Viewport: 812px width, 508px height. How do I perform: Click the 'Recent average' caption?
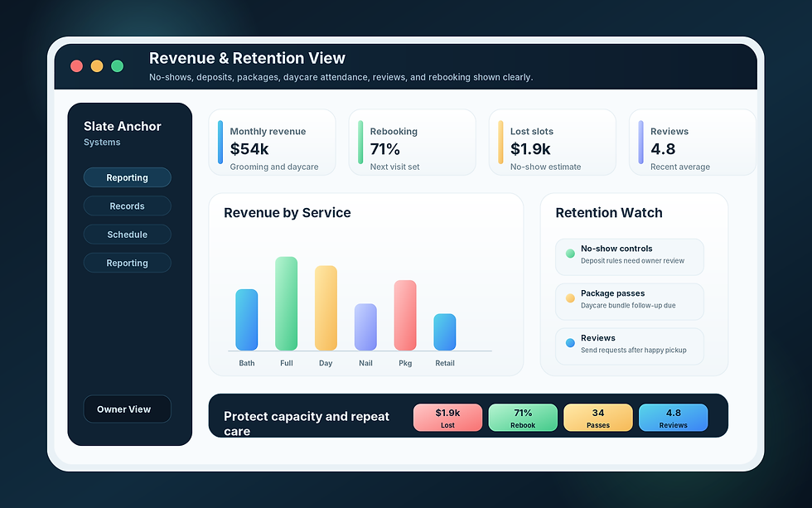(x=680, y=167)
